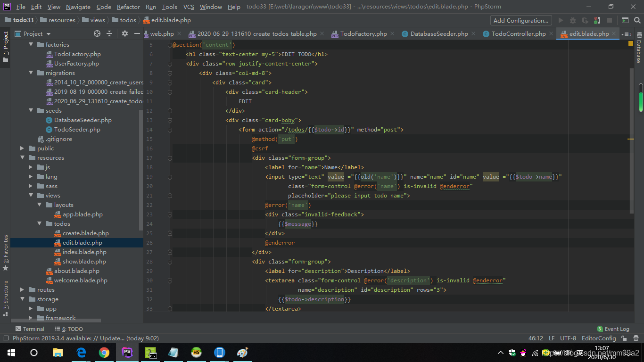Select index.blade.php in project tree
Screen dimensions: 644x362
[x=84, y=252]
